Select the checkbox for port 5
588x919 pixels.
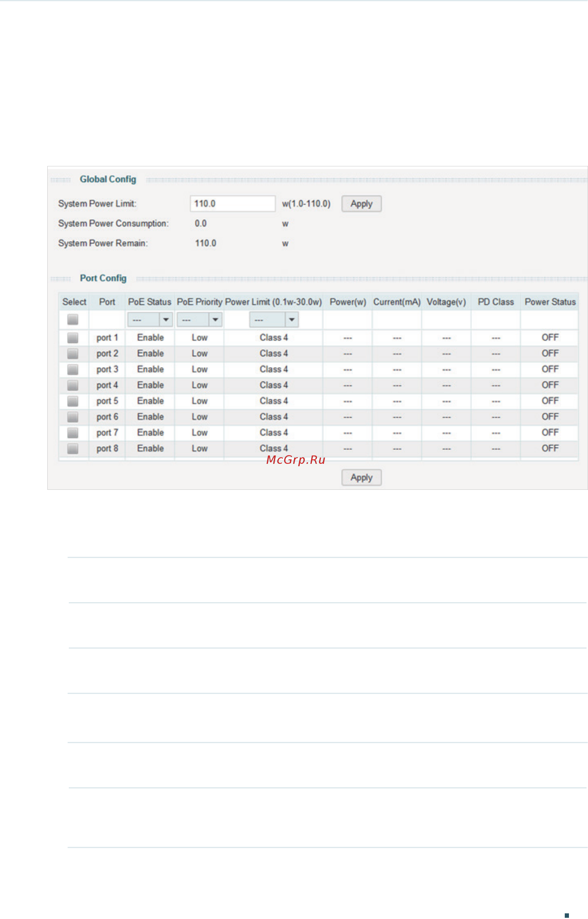click(x=73, y=401)
